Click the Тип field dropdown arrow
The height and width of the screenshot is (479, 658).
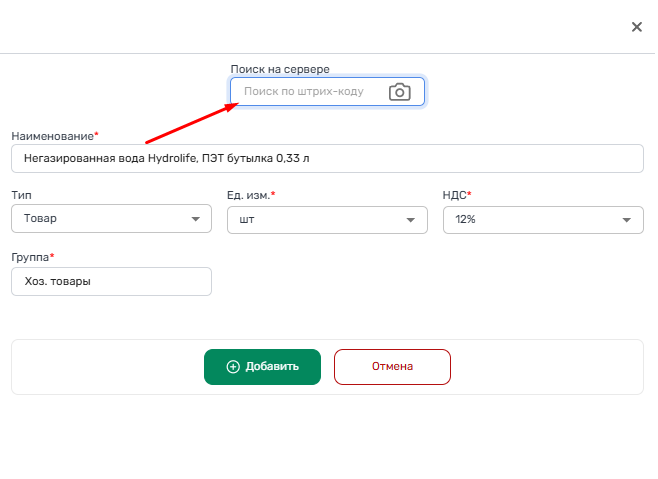click(x=195, y=220)
